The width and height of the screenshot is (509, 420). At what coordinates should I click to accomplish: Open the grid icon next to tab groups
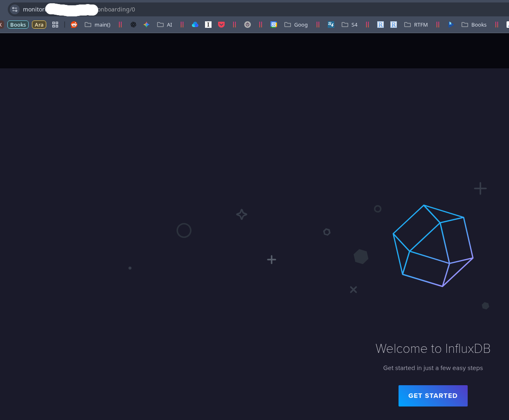coord(55,25)
